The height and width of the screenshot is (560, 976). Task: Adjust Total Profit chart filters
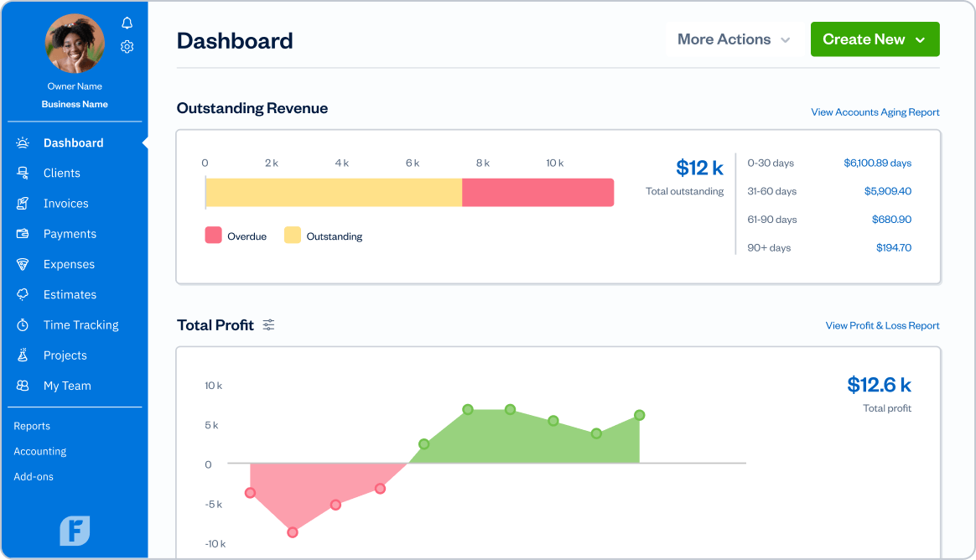(268, 324)
